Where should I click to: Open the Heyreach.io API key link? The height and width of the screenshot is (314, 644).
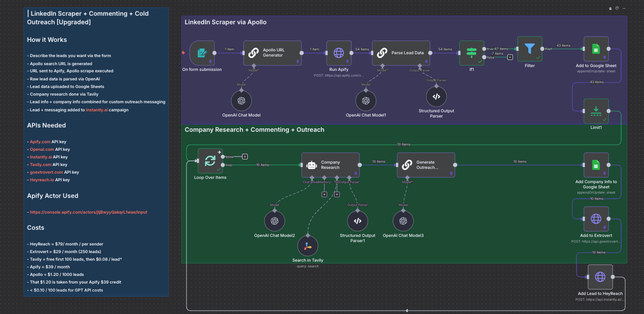(42, 180)
